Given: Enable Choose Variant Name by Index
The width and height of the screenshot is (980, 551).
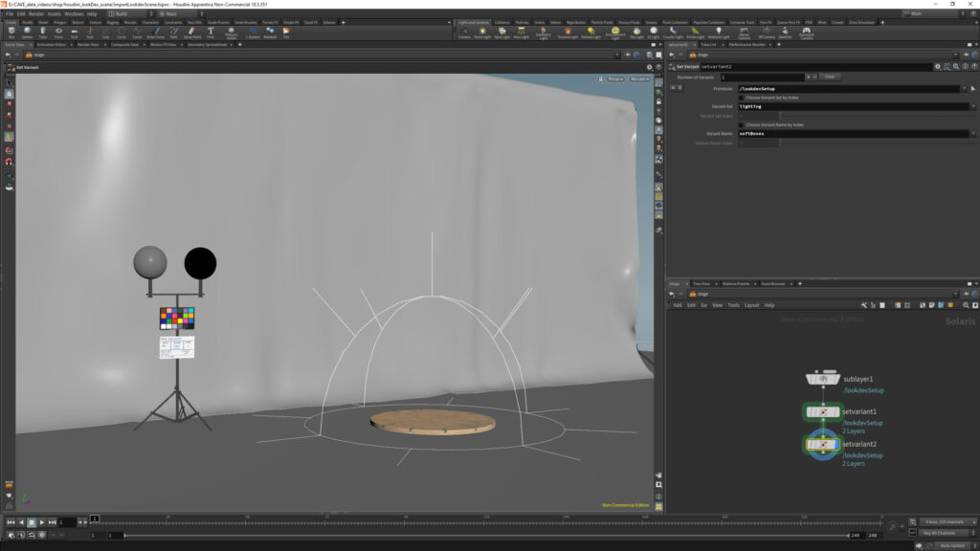Looking at the screenshot, I should pyautogui.click(x=742, y=125).
